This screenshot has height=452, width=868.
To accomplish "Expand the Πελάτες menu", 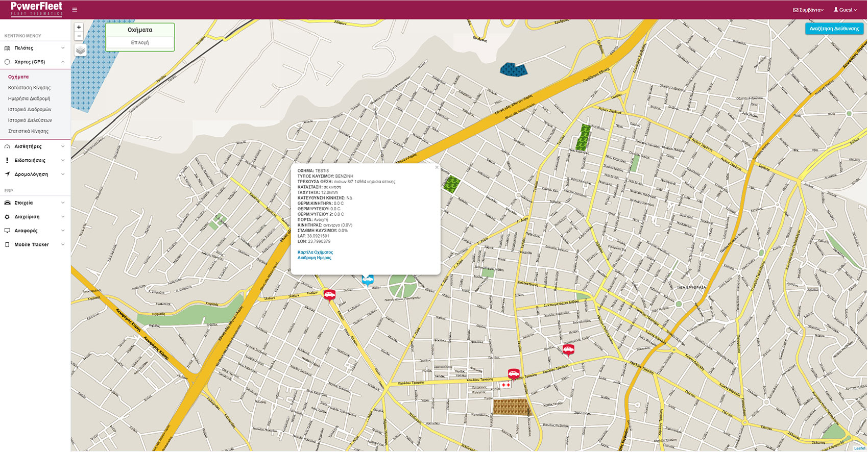I will tap(35, 48).
